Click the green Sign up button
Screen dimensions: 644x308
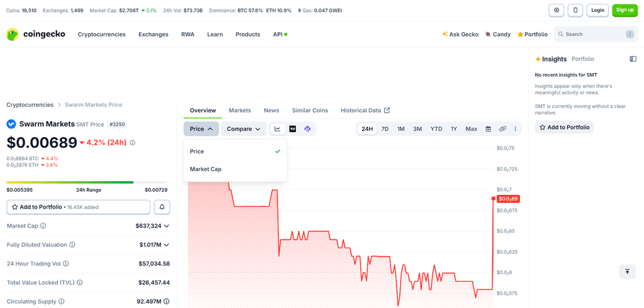point(625,10)
